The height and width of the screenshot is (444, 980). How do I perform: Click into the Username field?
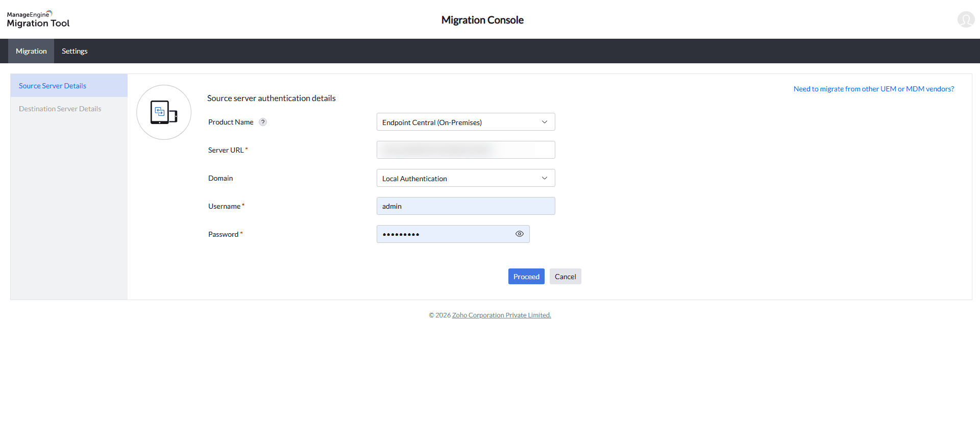(465, 206)
